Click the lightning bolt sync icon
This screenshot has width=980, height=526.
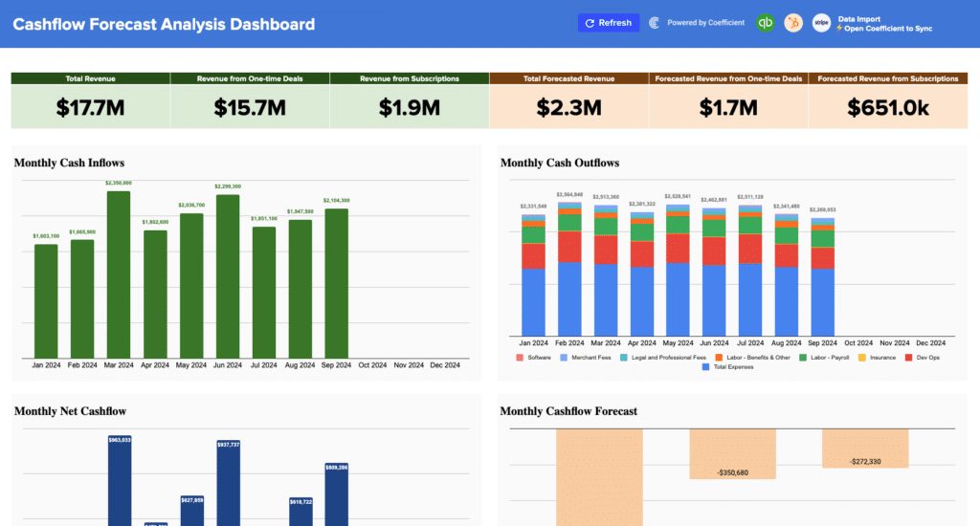(x=839, y=29)
